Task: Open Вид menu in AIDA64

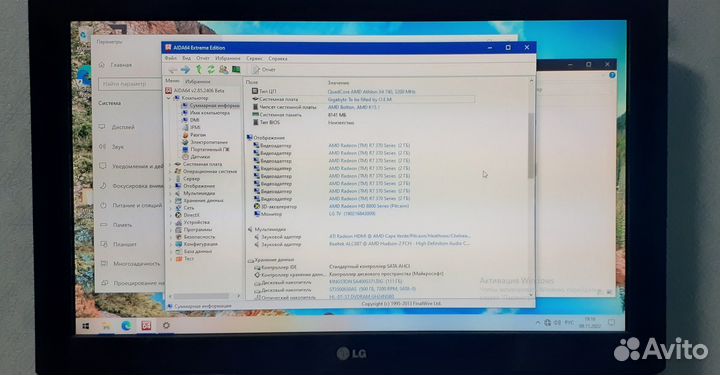Action: pyautogui.click(x=186, y=59)
